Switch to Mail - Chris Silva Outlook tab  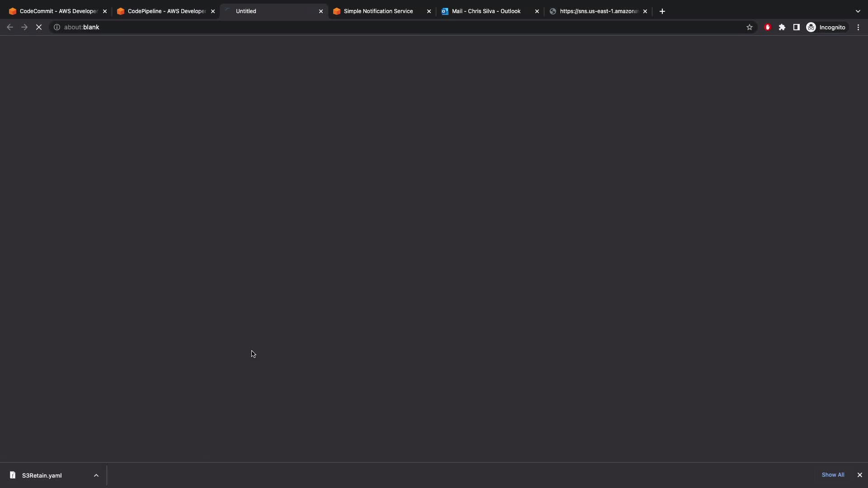[x=486, y=11]
